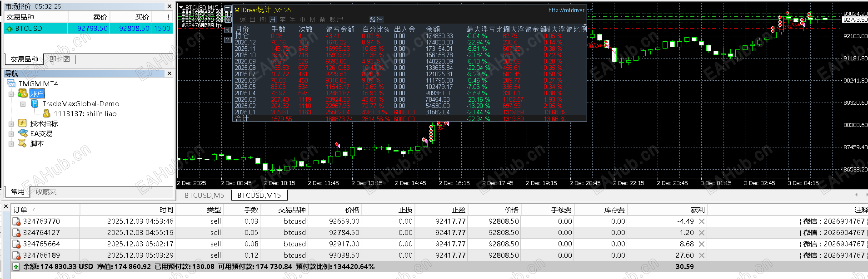This screenshot has height=279, width=868.
Task: Click the MTDriver question mark help icon
Action: (228, 40)
